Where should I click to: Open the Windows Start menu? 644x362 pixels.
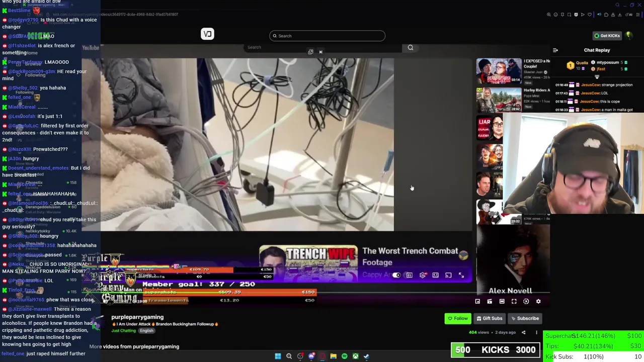tap(278, 356)
